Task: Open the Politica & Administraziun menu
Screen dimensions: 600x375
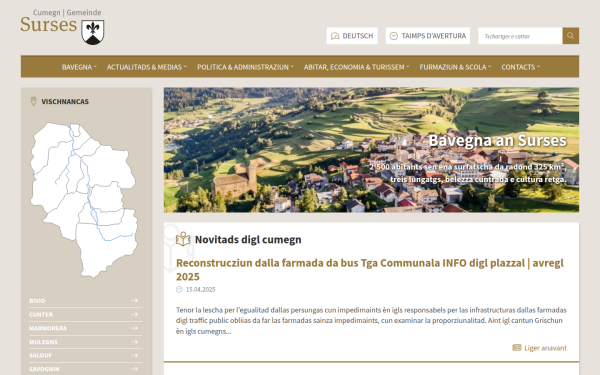Action: pyautogui.click(x=243, y=67)
